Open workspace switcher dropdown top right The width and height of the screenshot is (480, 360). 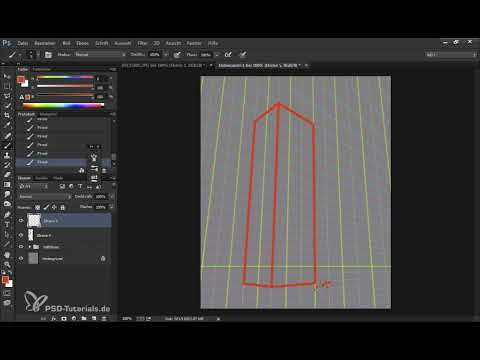click(451, 54)
